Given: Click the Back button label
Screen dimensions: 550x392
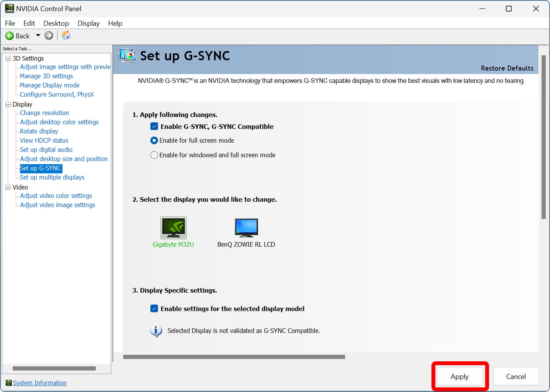Looking at the screenshot, I should click(x=23, y=36).
